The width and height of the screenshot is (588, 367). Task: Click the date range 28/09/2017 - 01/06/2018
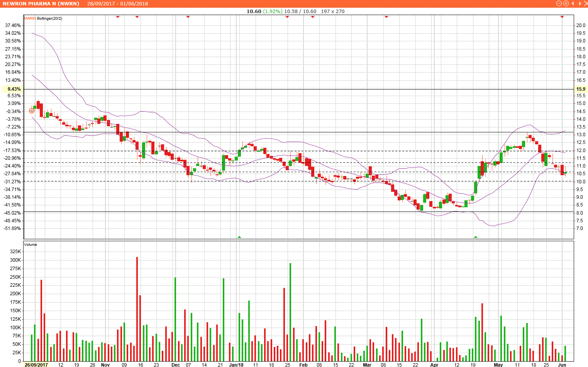point(117,3)
